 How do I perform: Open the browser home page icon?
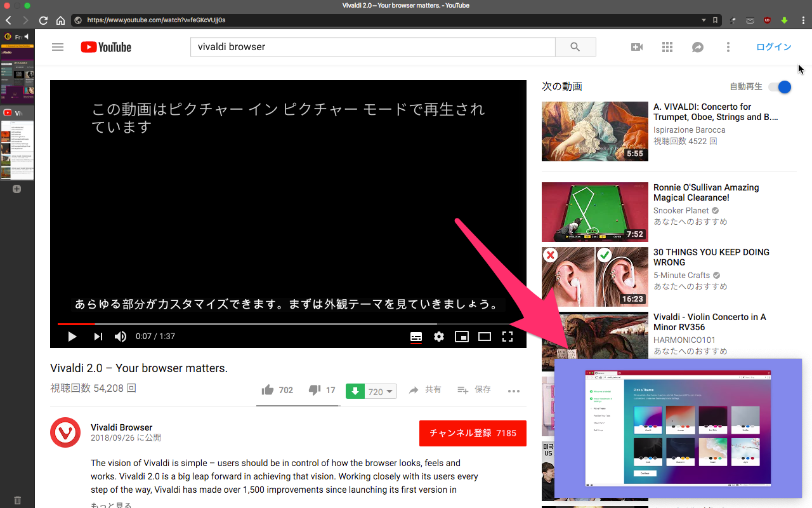60,20
